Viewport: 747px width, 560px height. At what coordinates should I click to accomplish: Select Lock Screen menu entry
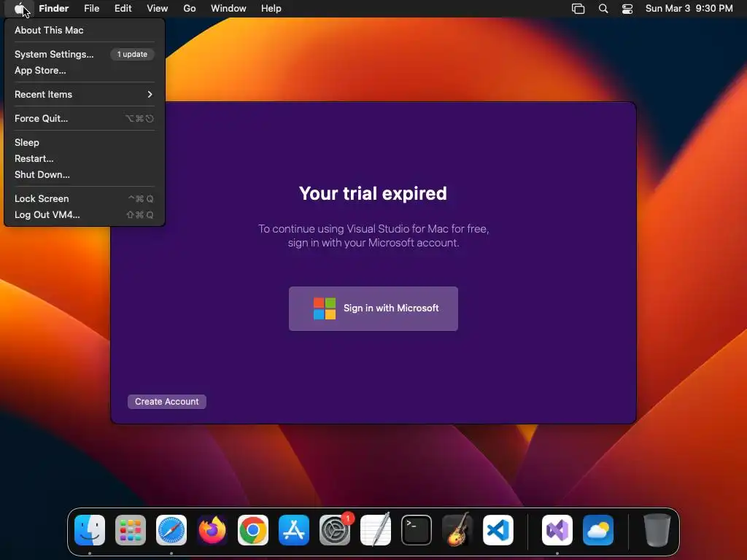coord(85,198)
